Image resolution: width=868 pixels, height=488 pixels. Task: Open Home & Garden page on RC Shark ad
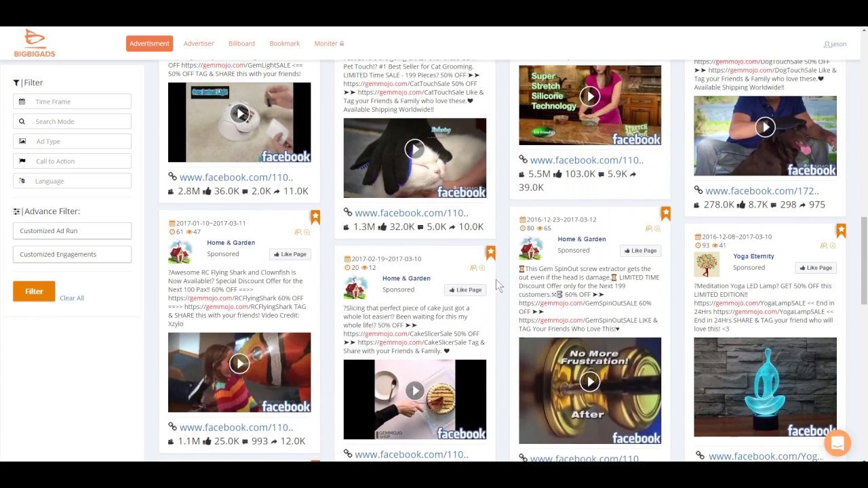click(x=231, y=243)
